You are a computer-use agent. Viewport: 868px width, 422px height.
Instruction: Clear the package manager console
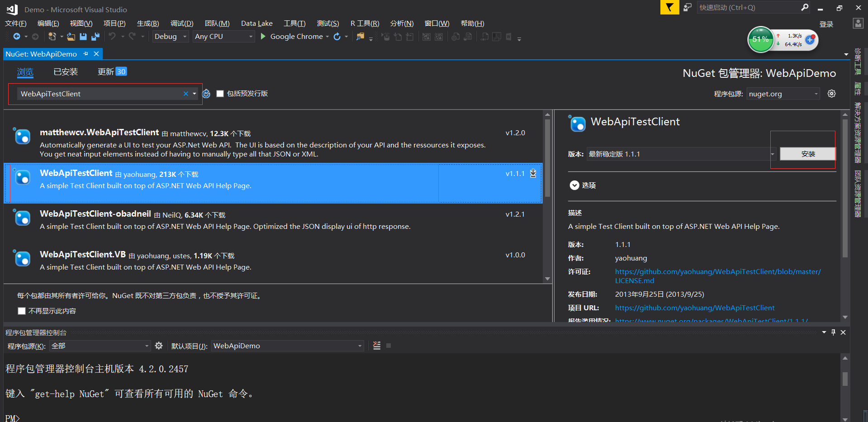(376, 346)
